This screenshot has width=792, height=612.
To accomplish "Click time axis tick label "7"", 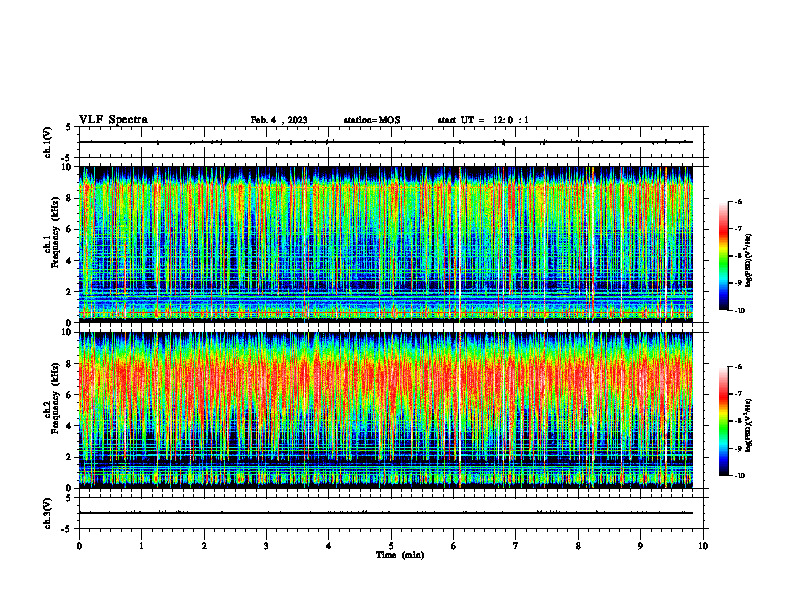I will tap(516, 546).
